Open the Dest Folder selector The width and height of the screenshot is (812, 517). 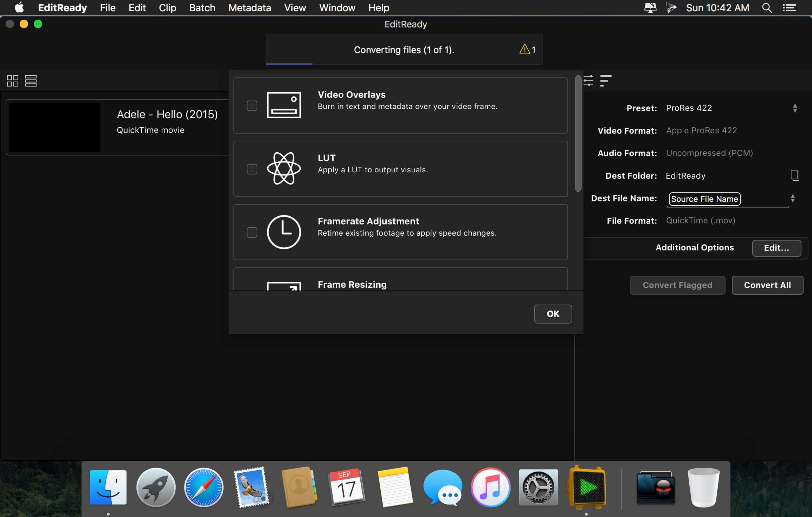coord(794,175)
